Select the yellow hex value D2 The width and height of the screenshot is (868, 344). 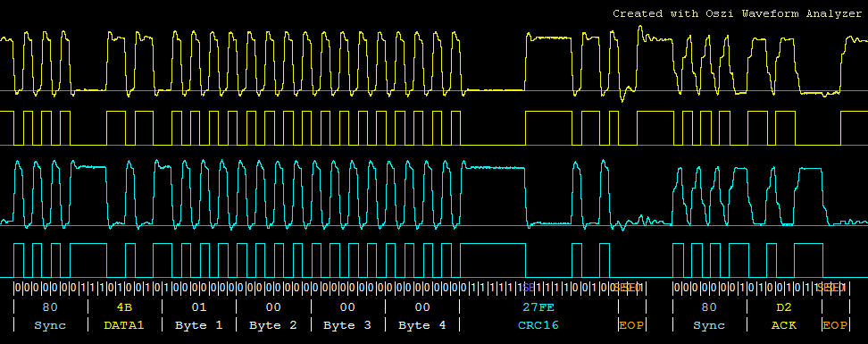[x=784, y=306]
